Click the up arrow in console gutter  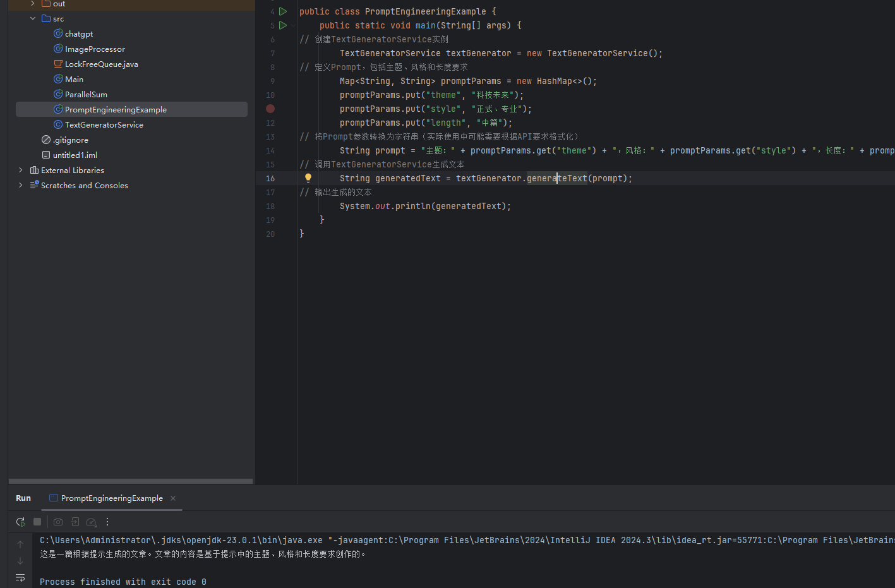click(20, 544)
